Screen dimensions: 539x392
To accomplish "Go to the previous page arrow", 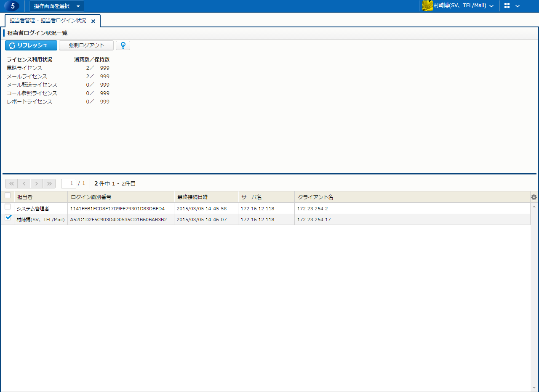I will tap(24, 183).
